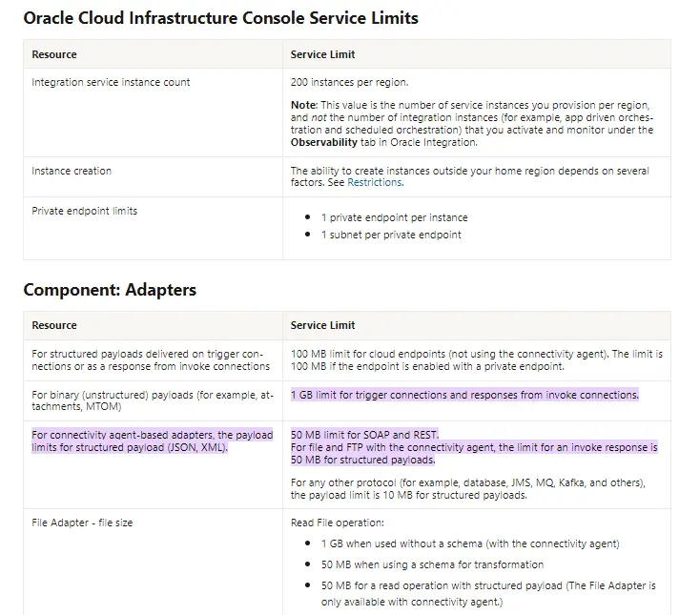Open the Restrictions link

pyautogui.click(x=374, y=182)
